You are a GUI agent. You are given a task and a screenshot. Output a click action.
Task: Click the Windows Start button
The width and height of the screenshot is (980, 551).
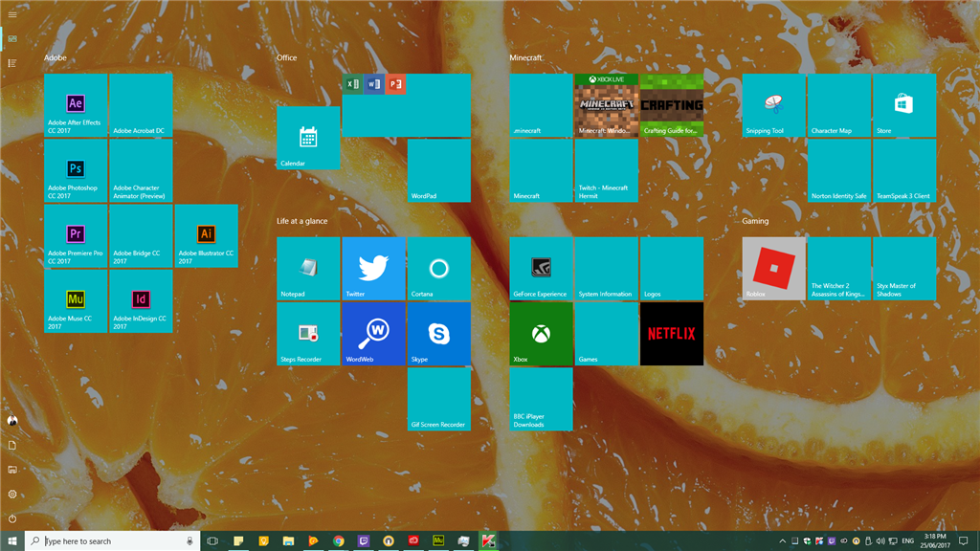point(12,541)
